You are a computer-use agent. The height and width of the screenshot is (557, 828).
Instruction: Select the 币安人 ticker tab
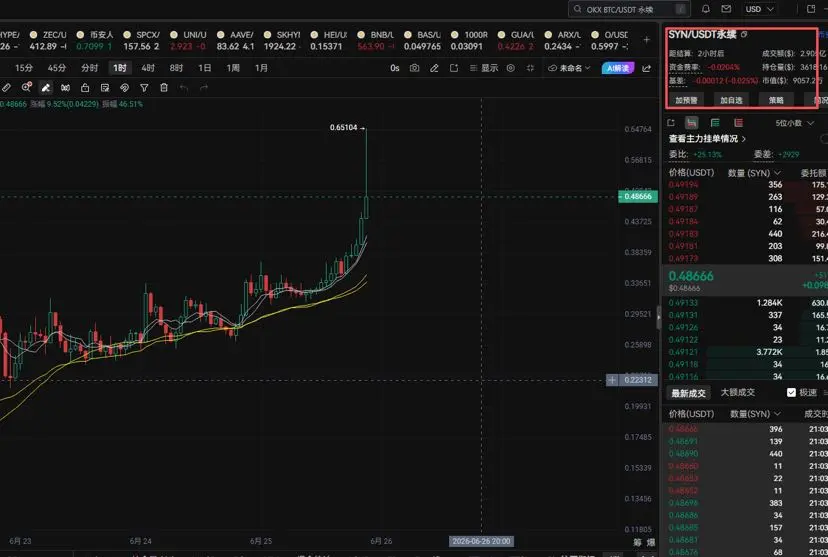95,41
